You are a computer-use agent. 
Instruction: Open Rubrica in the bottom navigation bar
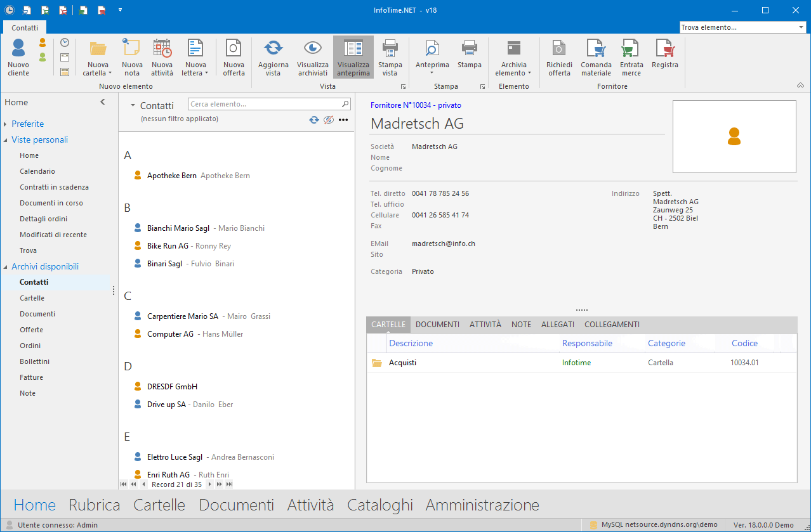[x=95, y=505]
